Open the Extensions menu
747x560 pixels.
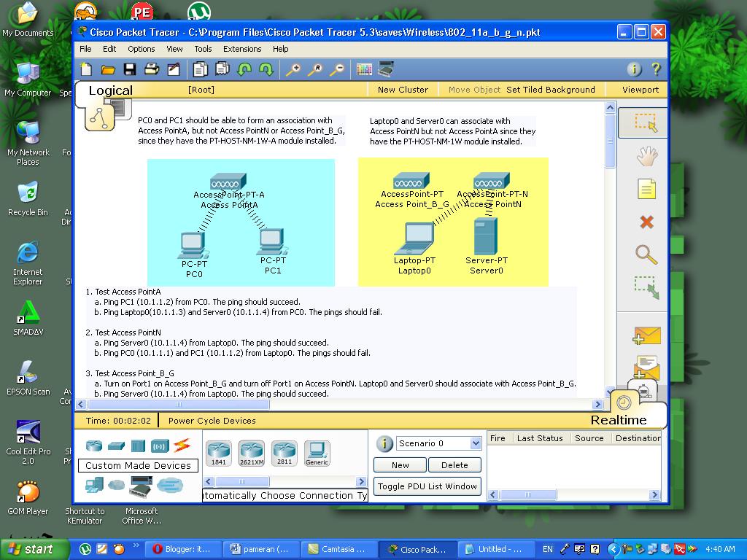pos(242,49)
